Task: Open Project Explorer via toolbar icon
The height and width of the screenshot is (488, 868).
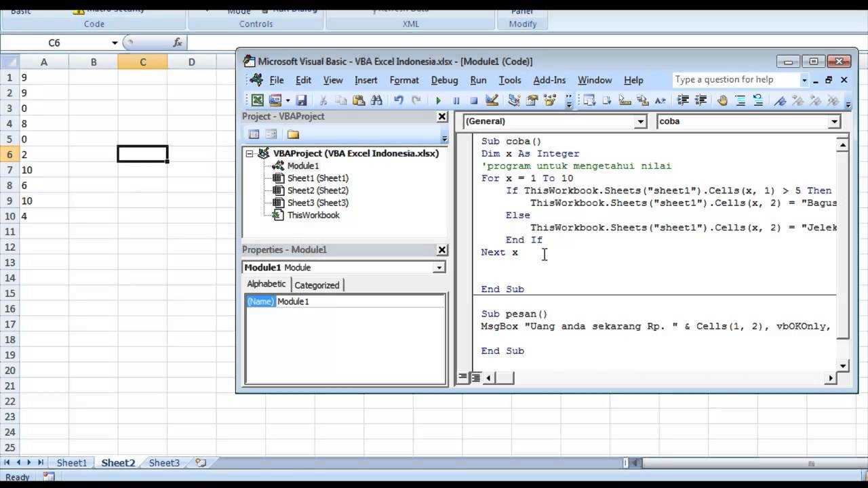Action: [x=514, y=100]
